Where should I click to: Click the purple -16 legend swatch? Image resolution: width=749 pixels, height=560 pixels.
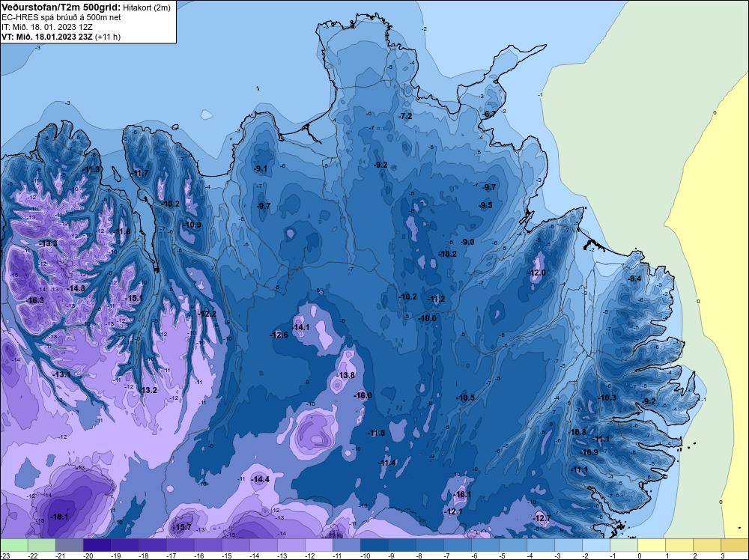coord(208,545)
